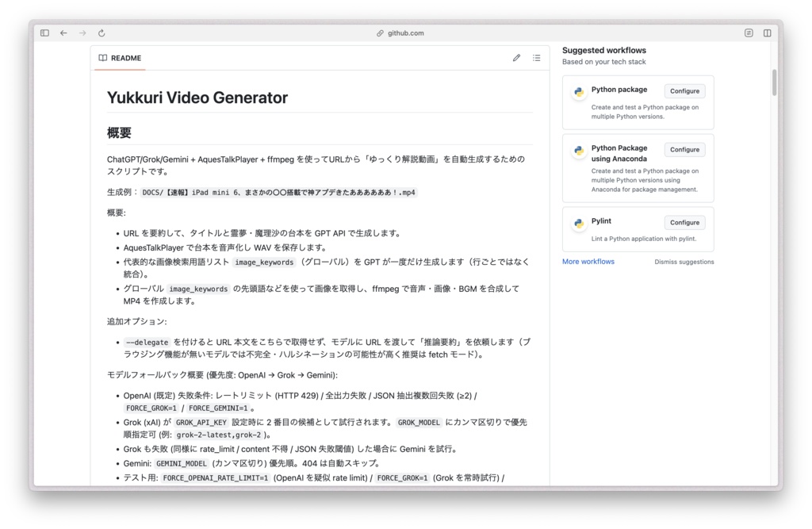Open the More workflows link
Image resolution: width=812 pixels, height=529 pixels.
tap(588, 262)
